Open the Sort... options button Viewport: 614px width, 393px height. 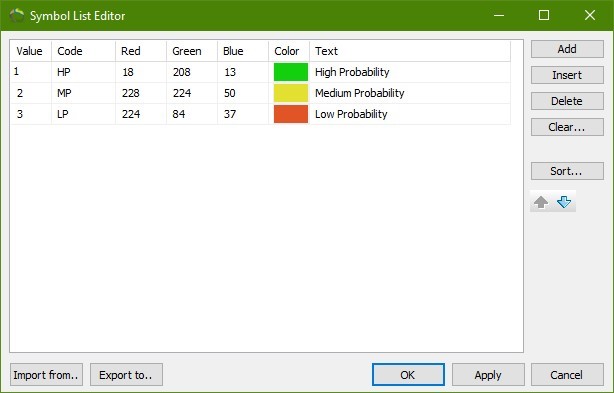point(567,171)
